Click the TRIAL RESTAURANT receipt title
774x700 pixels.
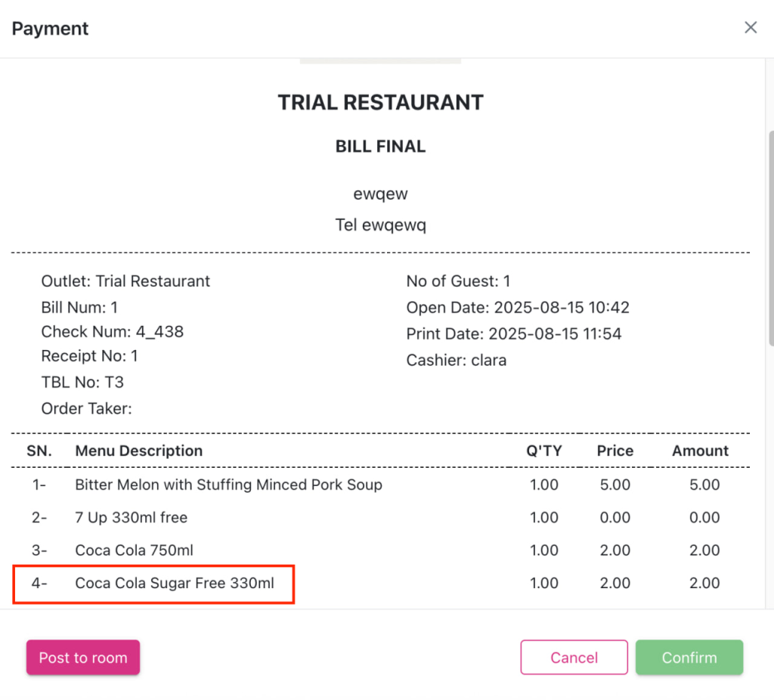pyautogui.click(x=380, y=103)
